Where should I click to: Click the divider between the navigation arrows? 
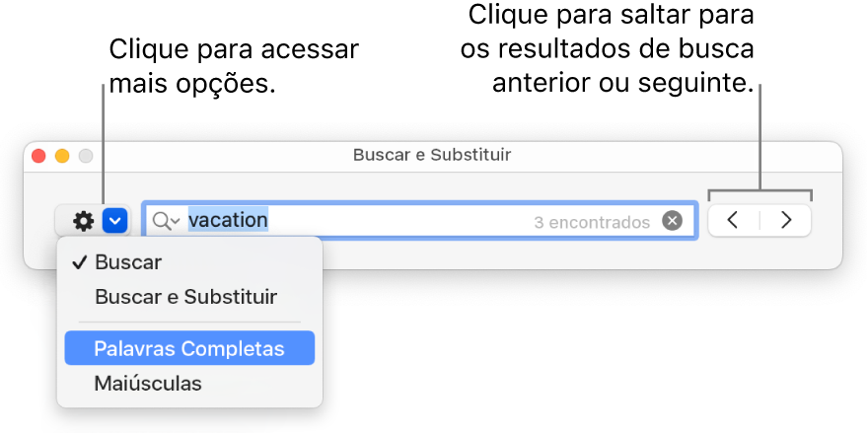(759, 221)
